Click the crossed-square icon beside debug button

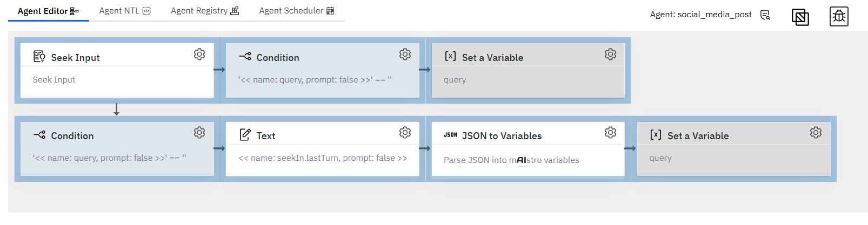point(800,17)
